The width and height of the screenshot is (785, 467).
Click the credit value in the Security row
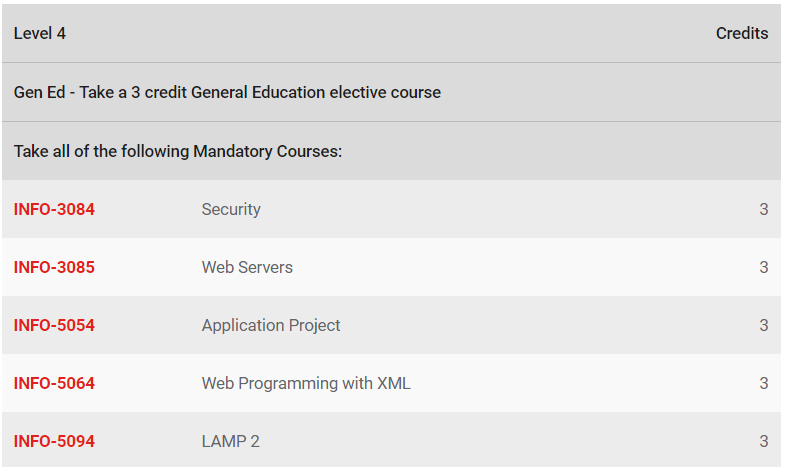click(x=764, y=209)
